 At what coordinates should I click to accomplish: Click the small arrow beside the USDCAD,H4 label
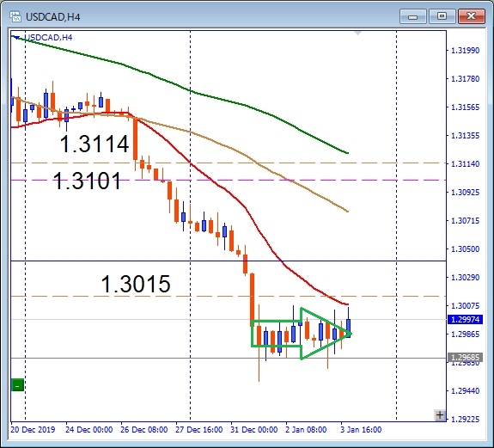16,38
